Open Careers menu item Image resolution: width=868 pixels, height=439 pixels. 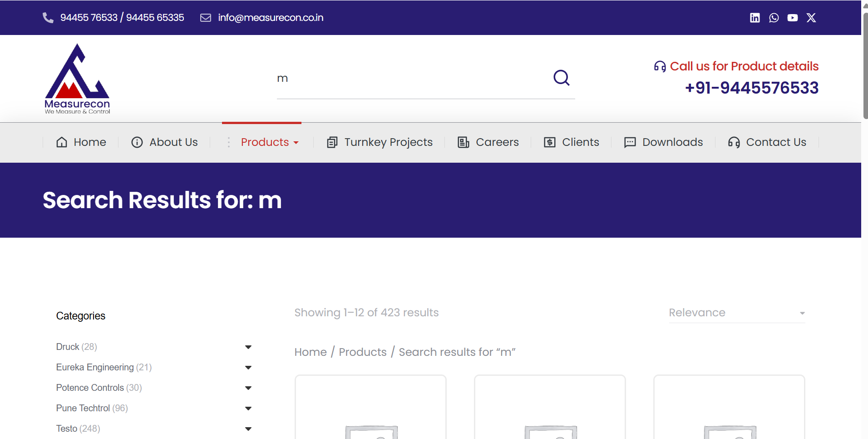point(497,142)
